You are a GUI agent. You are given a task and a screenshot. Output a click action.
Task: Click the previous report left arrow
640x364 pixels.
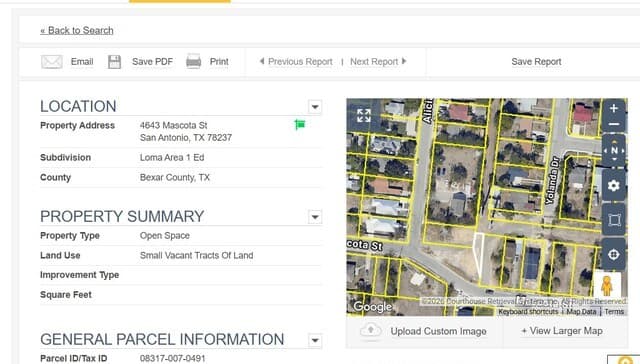pos(262,62)
